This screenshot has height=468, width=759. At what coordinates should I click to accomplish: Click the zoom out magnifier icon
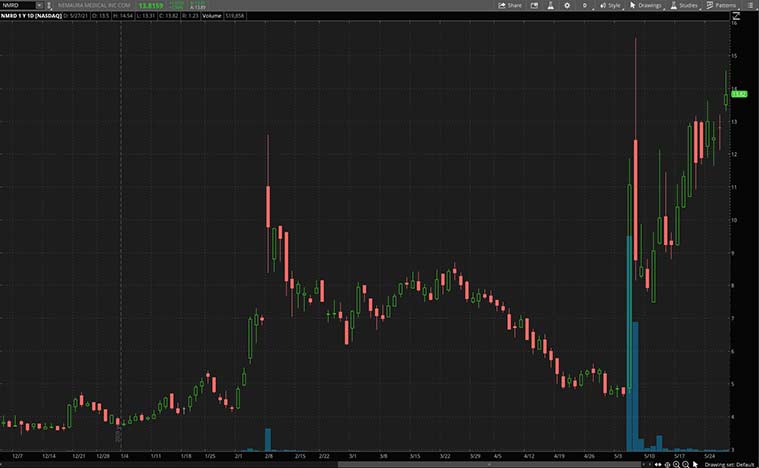pyautogui.click(x=685, y=465)
